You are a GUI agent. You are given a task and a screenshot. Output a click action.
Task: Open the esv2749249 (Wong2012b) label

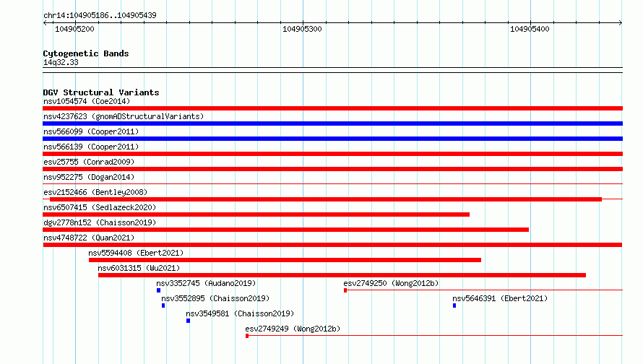(293, 329)
